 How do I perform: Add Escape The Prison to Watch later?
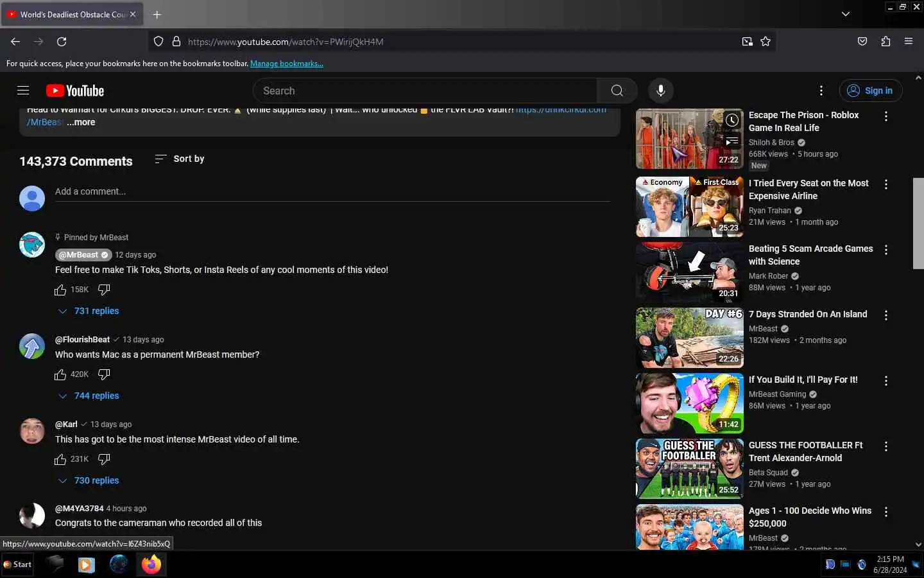point(732,120)
